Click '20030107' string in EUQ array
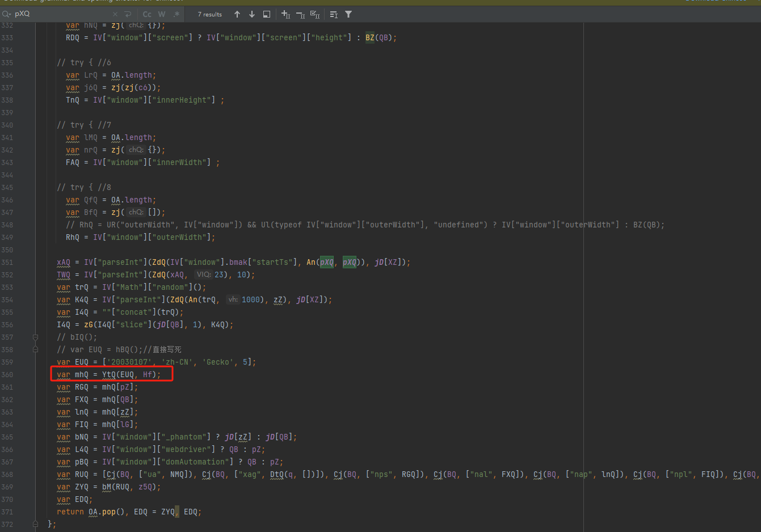This screenshot has height=532, width=761. pos(129,362)
